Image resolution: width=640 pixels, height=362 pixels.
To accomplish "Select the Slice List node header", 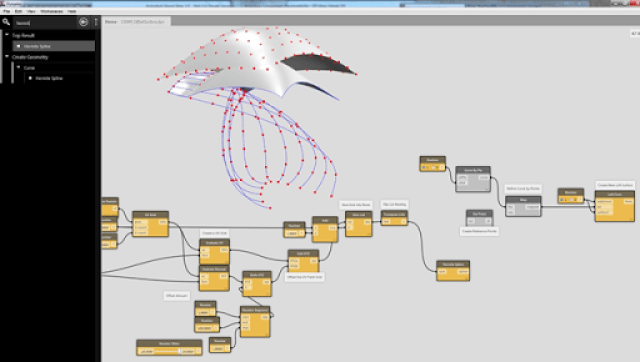I will coord(358,215).
